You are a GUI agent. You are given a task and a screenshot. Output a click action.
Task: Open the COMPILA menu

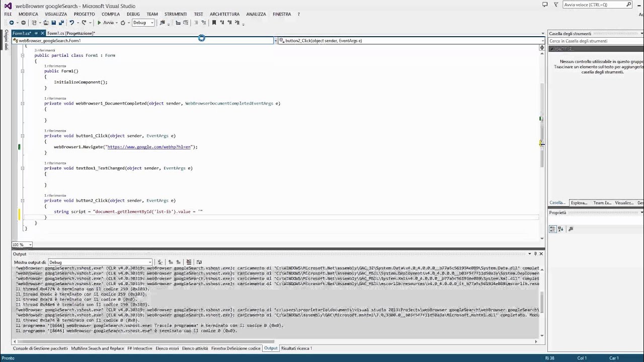(x=111, y=14)
